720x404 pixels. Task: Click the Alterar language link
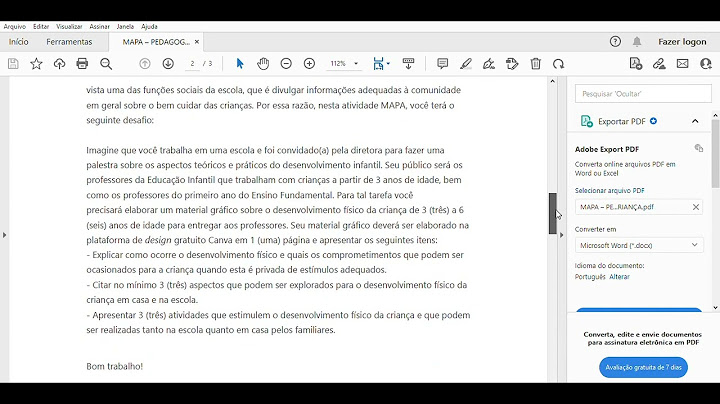(619, 277)
